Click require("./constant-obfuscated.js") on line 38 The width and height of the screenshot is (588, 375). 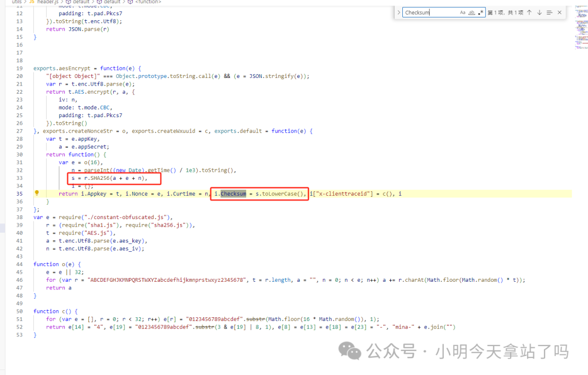pos(114,217)
